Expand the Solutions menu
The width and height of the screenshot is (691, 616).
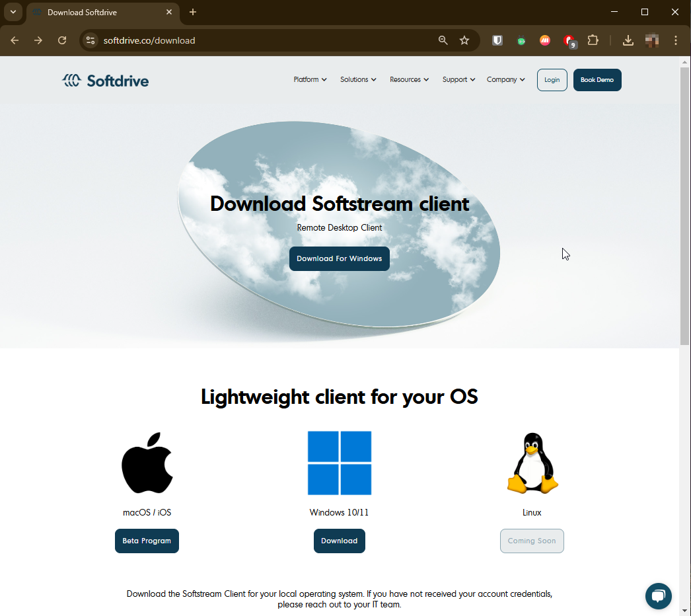(358, 79)
